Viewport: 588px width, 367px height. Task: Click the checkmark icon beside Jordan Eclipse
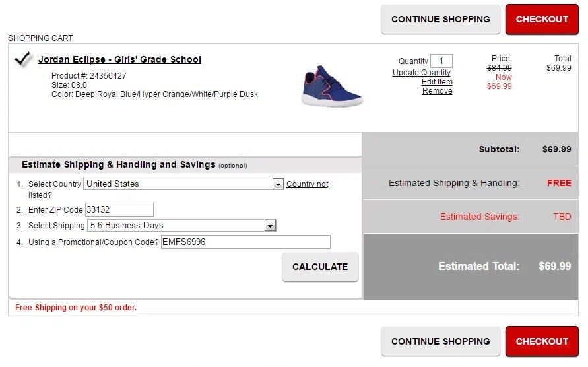22,59
